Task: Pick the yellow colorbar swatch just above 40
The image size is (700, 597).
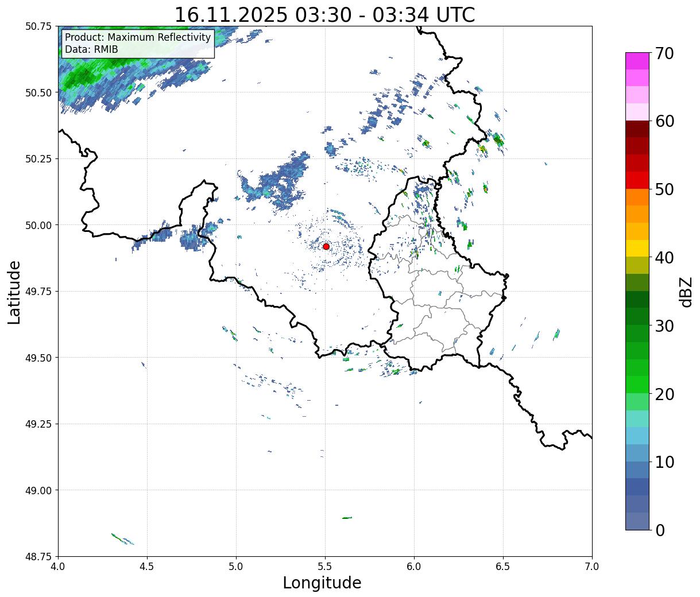Action: 637,249
